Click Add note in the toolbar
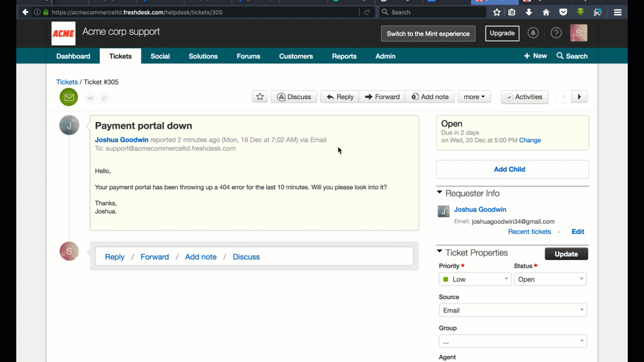Image resolution: width=644 pixels, height=362 pixels. coord(430,97)
